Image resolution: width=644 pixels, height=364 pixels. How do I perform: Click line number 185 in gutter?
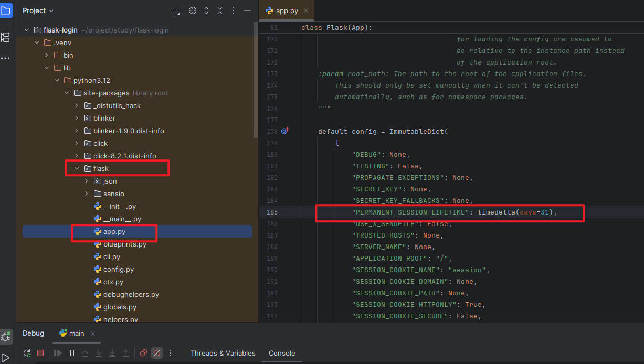tap(272, 212)
